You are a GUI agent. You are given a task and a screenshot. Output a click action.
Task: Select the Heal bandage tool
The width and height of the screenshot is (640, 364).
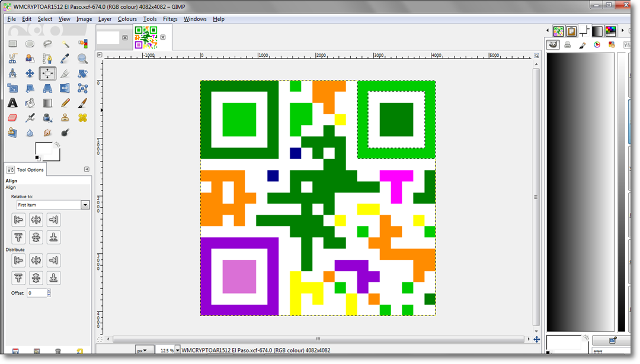pyautogui.click(x=82, y=118)
